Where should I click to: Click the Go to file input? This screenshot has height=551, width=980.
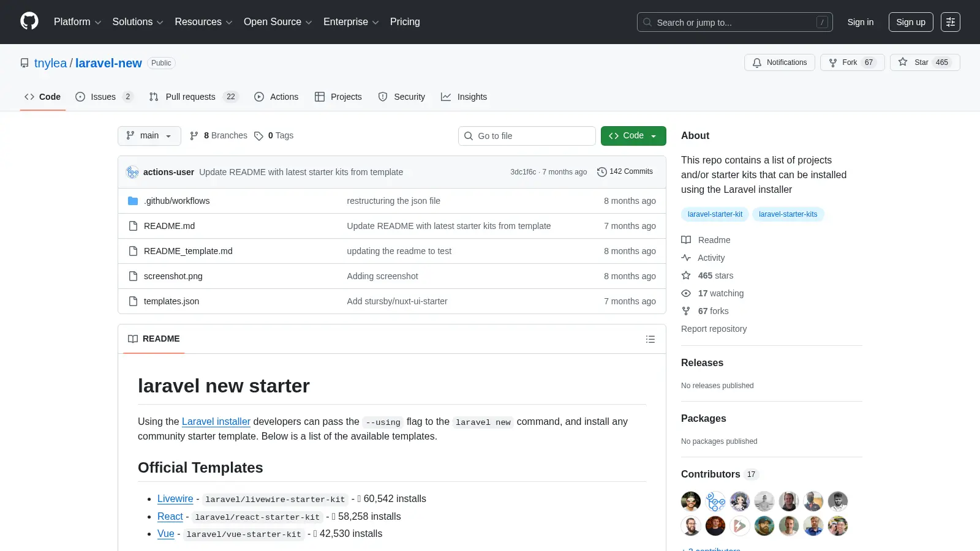[527, 136]
